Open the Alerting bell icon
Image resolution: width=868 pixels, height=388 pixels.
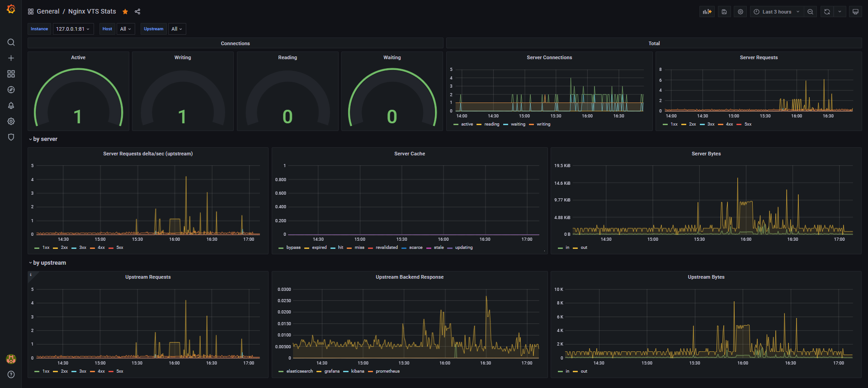coord(11,106)
